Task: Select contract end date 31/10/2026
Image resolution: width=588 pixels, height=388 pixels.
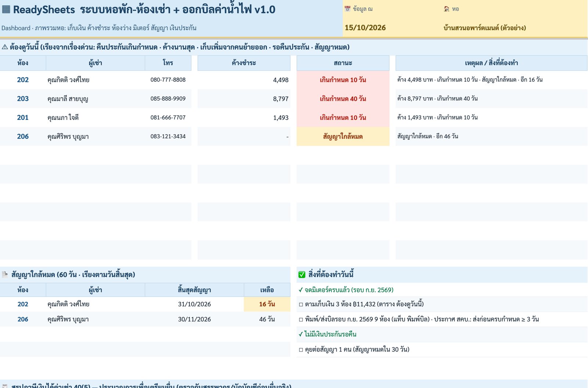Action: click(194, 304)
